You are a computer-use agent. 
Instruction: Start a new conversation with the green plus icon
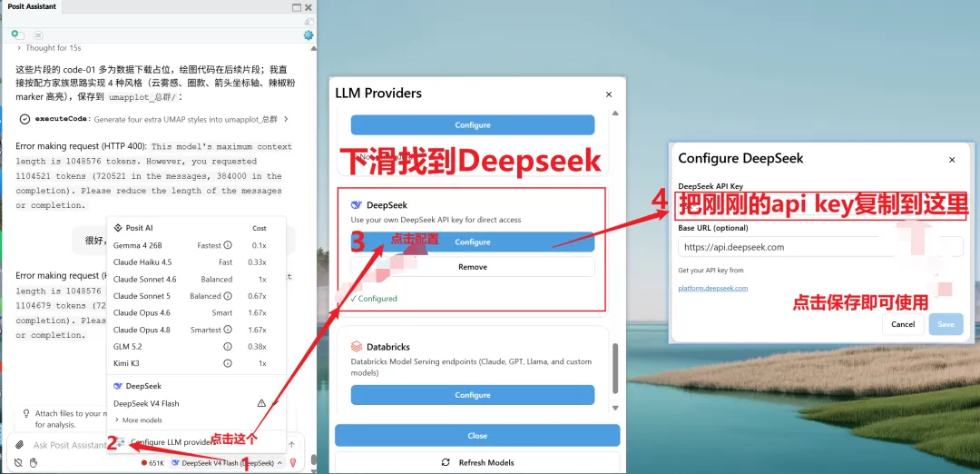point(17,35)
